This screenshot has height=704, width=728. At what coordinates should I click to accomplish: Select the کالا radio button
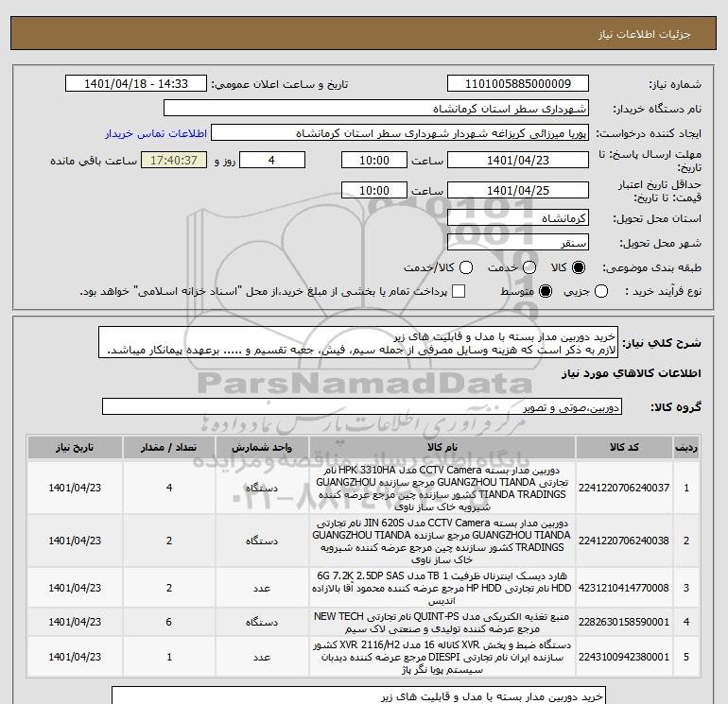pos(579,267)
